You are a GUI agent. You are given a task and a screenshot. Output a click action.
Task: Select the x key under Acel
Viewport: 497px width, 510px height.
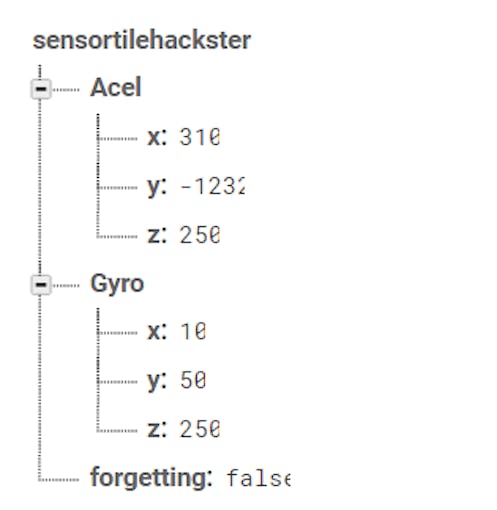157,137
